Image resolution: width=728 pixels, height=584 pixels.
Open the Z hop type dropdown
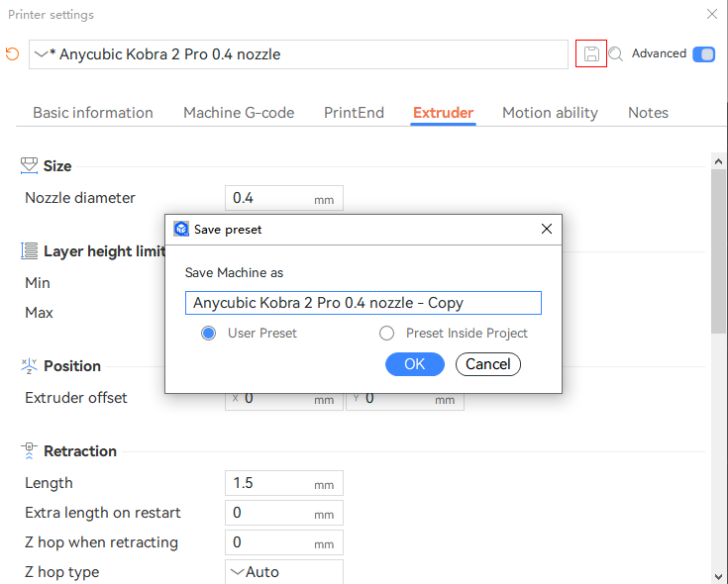tap(284, 571)
